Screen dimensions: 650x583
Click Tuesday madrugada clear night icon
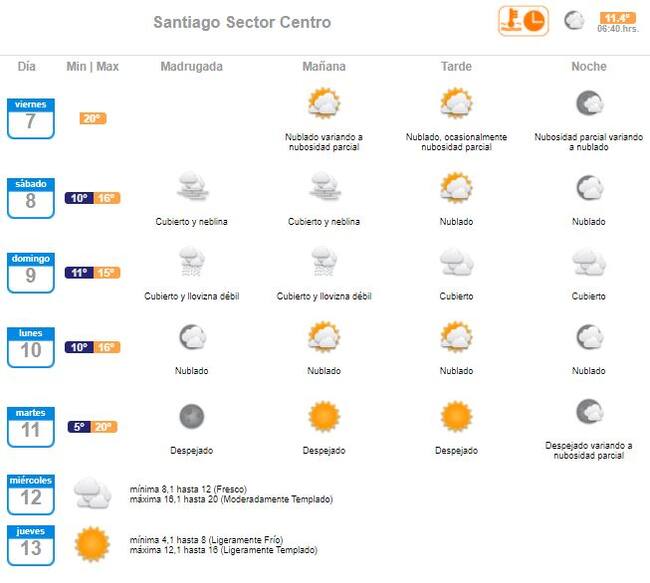pyautogui.click(x=191, y=416)
